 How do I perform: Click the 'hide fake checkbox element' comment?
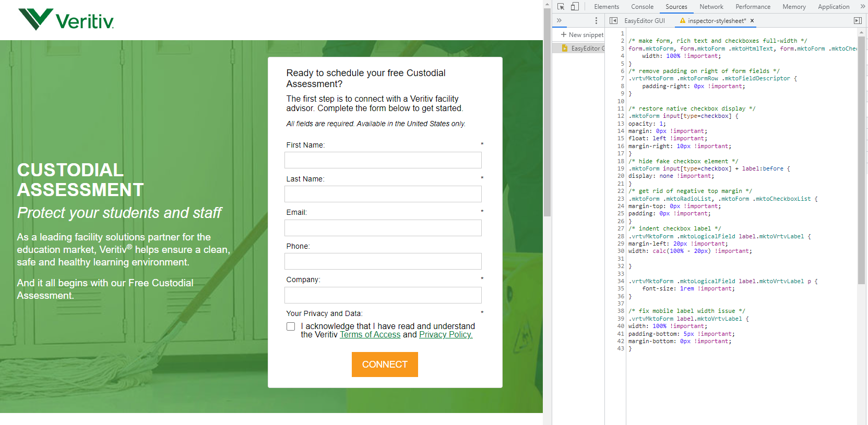pos(683,161)
